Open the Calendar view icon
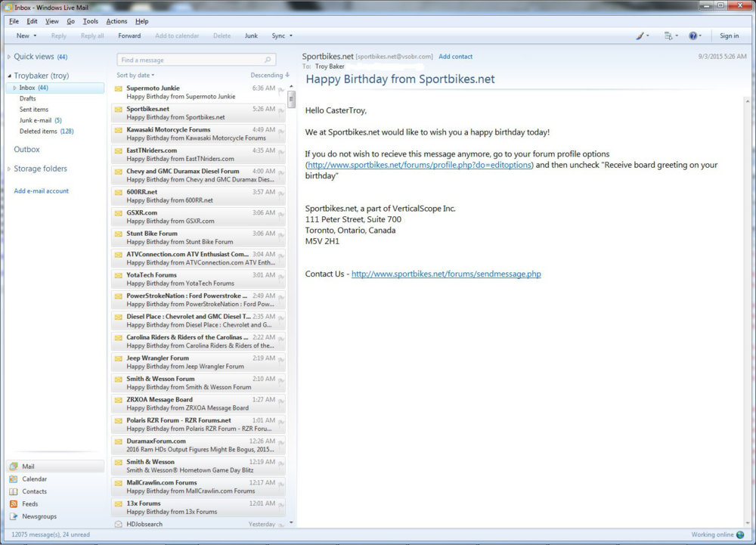The image size is (756, 545). click(x=14, y=479)
